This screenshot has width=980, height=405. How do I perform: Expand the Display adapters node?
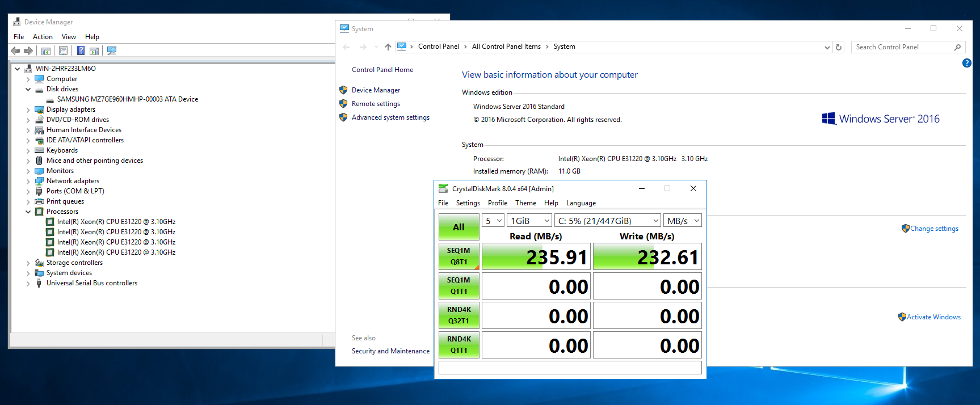[28, 109]
